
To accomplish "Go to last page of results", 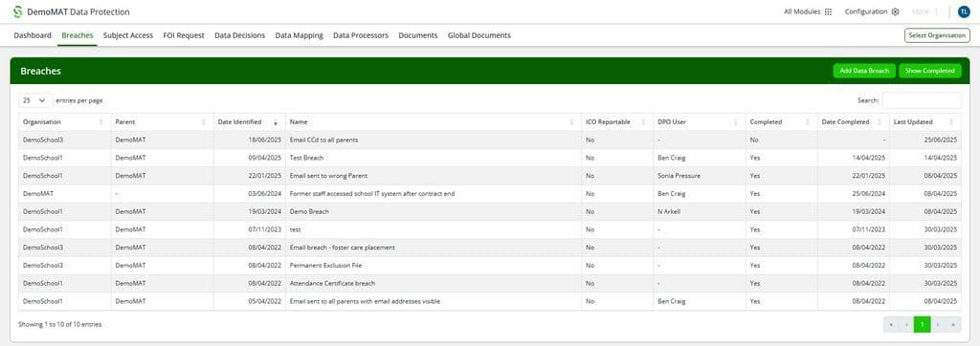I will [954, 324].
